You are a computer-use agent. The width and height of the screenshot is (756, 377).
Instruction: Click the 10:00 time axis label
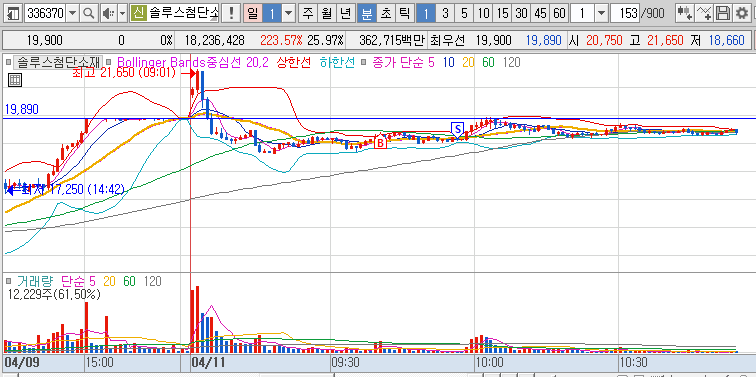[x=489, y=362]
